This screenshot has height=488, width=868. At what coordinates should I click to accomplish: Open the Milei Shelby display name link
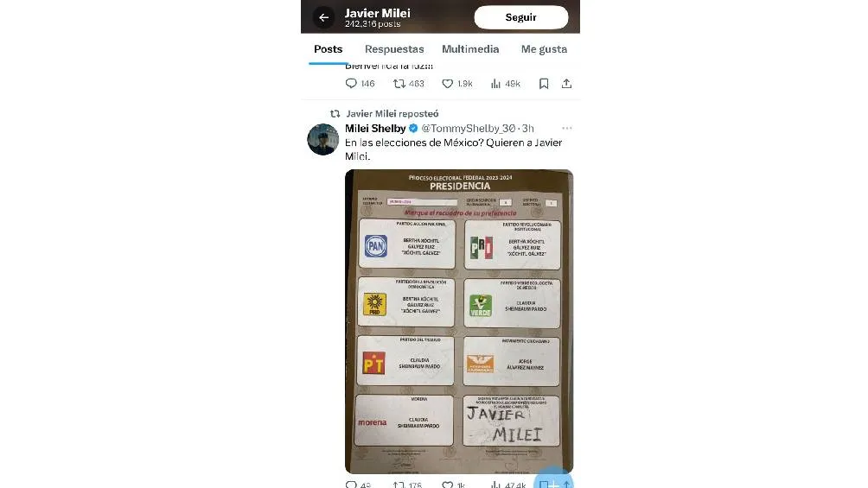click(x=375, y=129)
